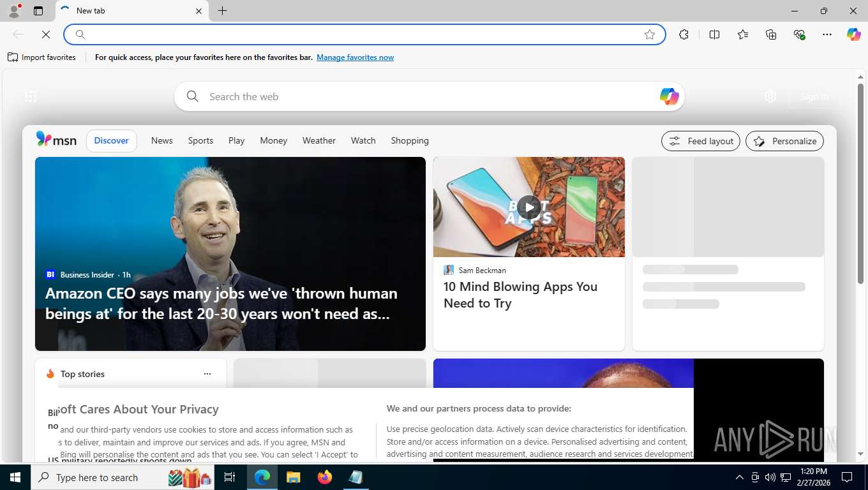Open Top stories more options ellipsis
The width and height of the screenshot is (868, 490).
(207, 374)
